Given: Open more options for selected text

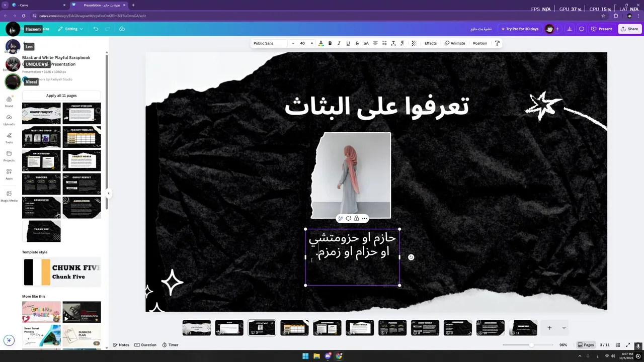Looking at the screenshot, I should (x=364, y=218).
